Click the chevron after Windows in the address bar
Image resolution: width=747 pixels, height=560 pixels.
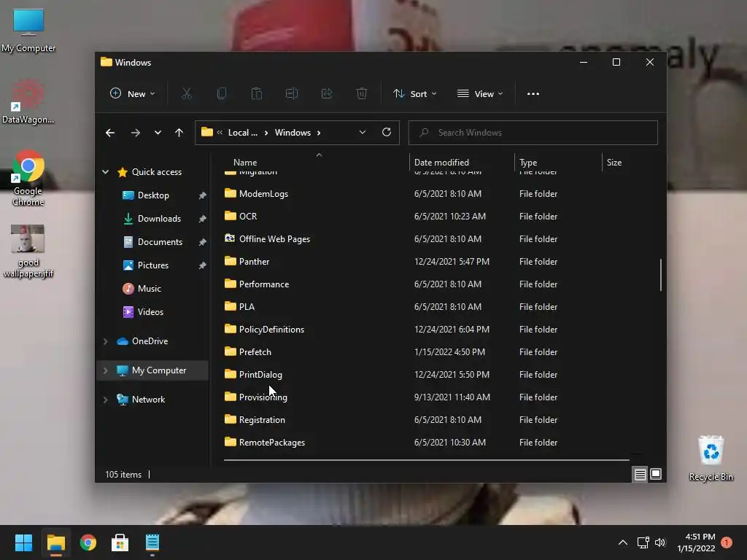tap(319, 133)
